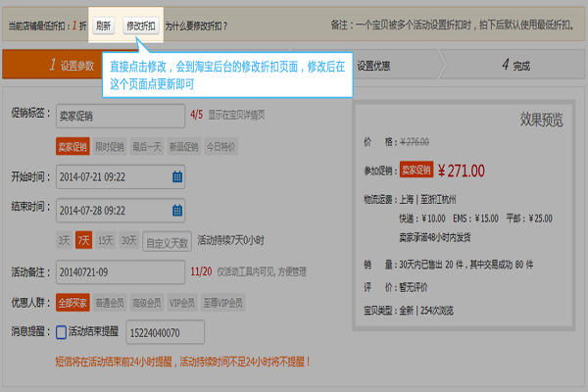The height and width of the screenshot is (392, 588).
Task: Click the 开始时间 date field
Action: pos(121,176)
